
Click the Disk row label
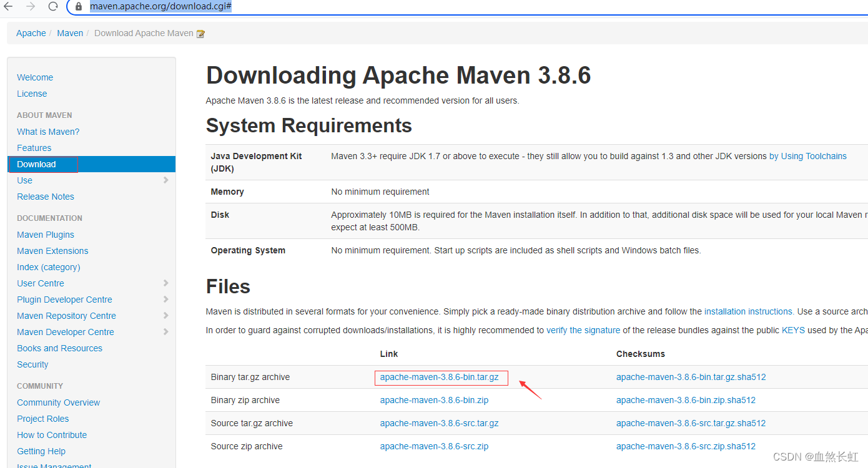[x=220, y=215]
